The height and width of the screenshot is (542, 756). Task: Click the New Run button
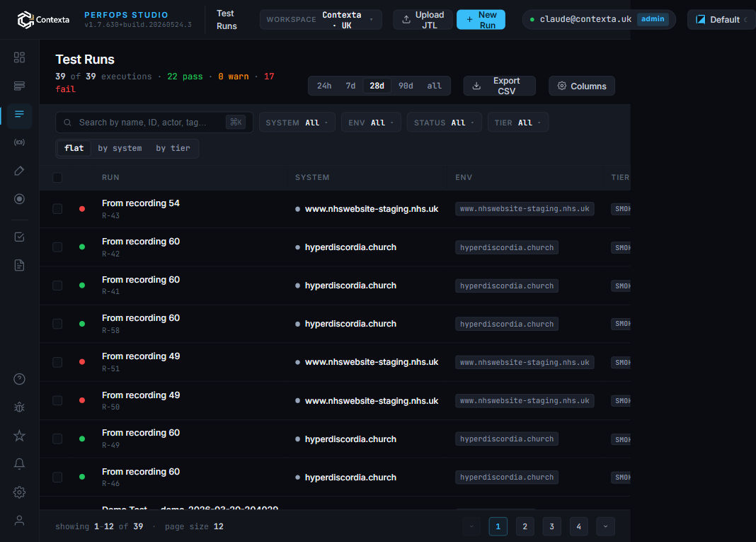pyautogui.click(x=481, y=20)
